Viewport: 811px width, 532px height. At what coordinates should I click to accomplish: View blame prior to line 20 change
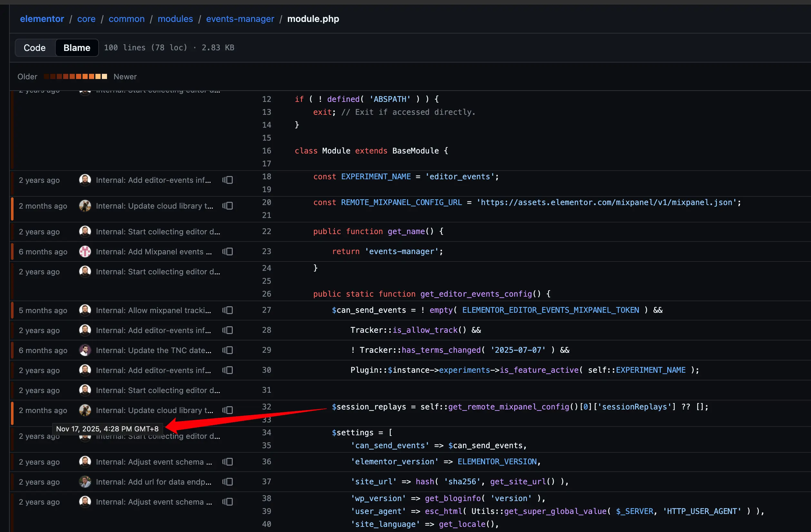coord(228,206)
